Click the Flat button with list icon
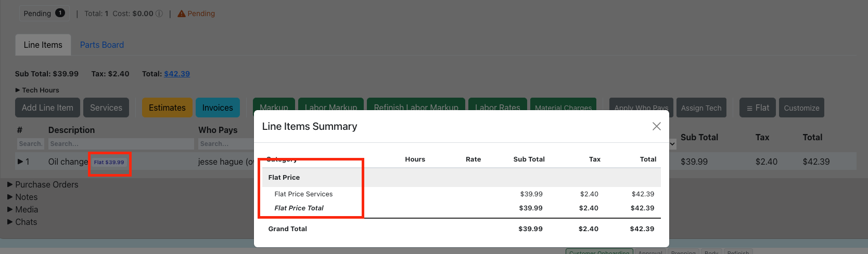This screenshot has height=254, width=868. pyautogui.click(x=758, y=108)
